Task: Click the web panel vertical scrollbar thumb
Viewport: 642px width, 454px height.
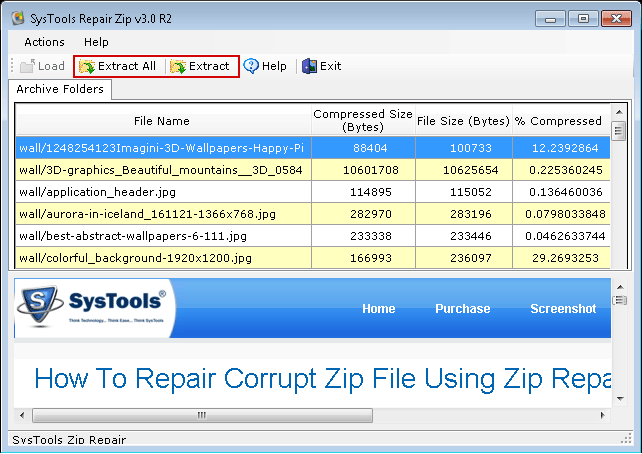Action: coord(620,300)
